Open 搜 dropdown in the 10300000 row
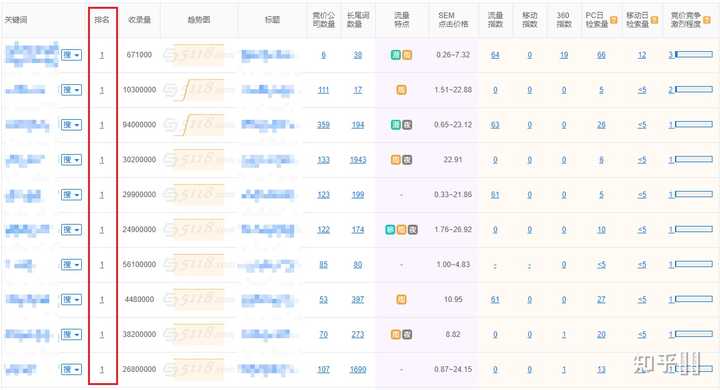 pyautogui.click(x=72, y=90)
